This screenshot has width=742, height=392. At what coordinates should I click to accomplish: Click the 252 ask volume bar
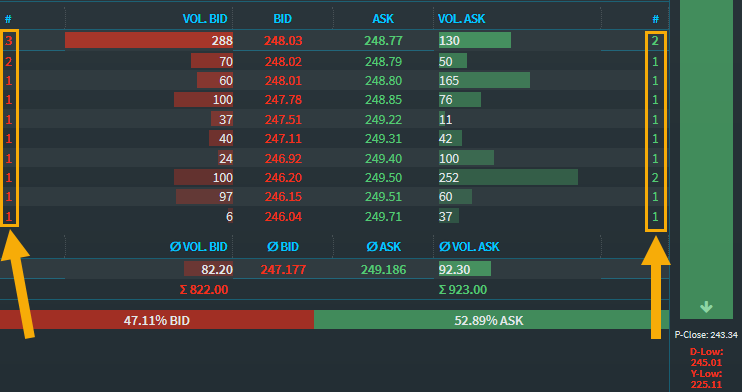pyautogui.click(x=508, y=178)
